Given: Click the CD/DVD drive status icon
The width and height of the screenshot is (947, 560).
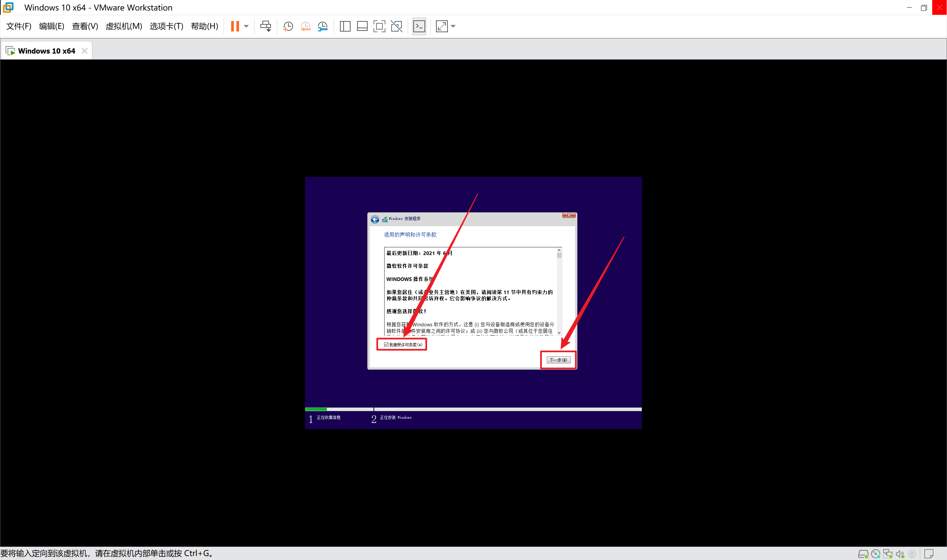Looking at the screenshot, I should coord(875,554).
